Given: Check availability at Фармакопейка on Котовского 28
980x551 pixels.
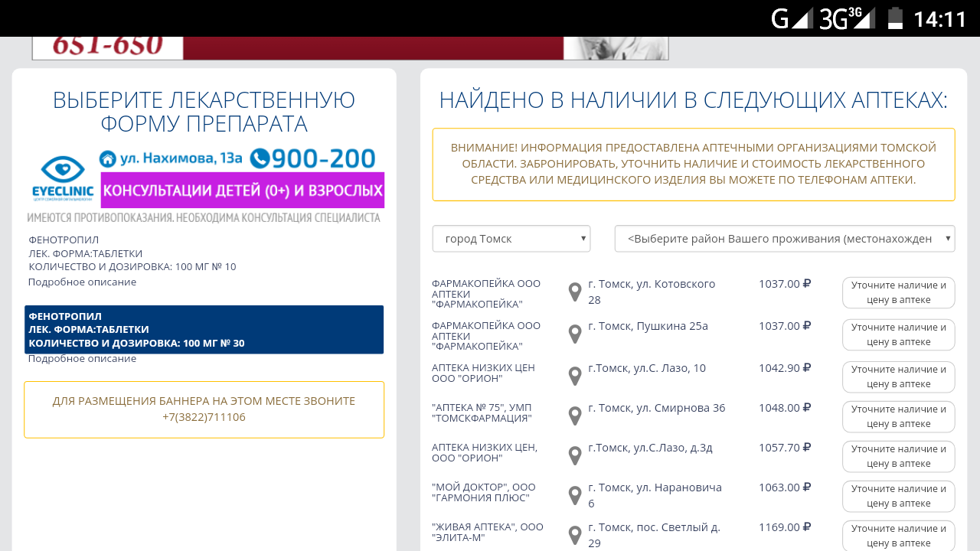Looking at the screenshot, I should point(899,292).
